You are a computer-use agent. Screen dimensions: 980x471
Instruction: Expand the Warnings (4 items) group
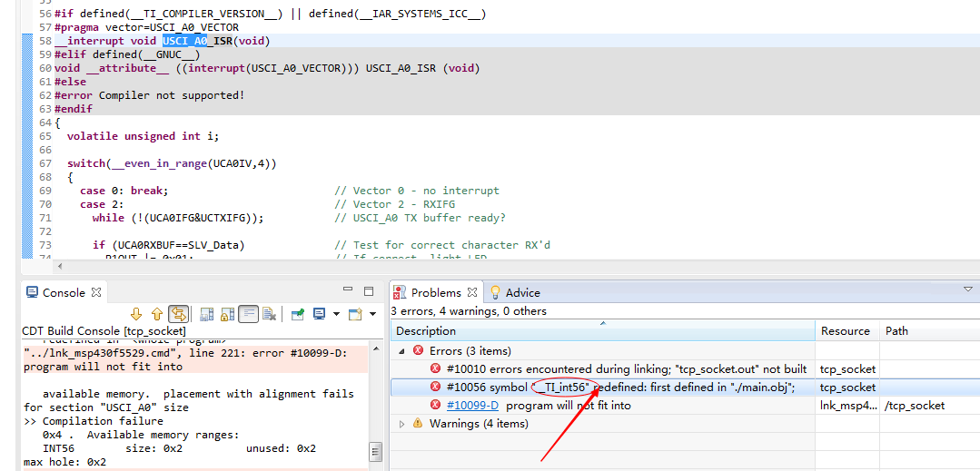401,424
